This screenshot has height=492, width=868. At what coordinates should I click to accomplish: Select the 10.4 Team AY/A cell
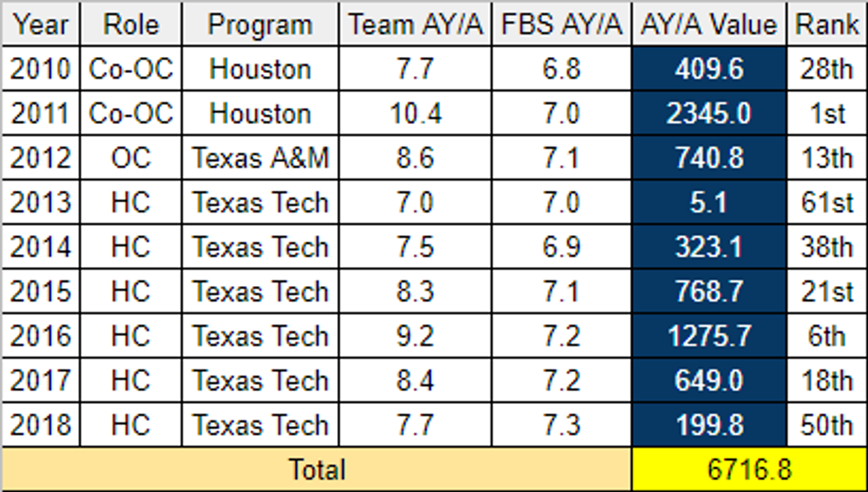coord(416,114)
